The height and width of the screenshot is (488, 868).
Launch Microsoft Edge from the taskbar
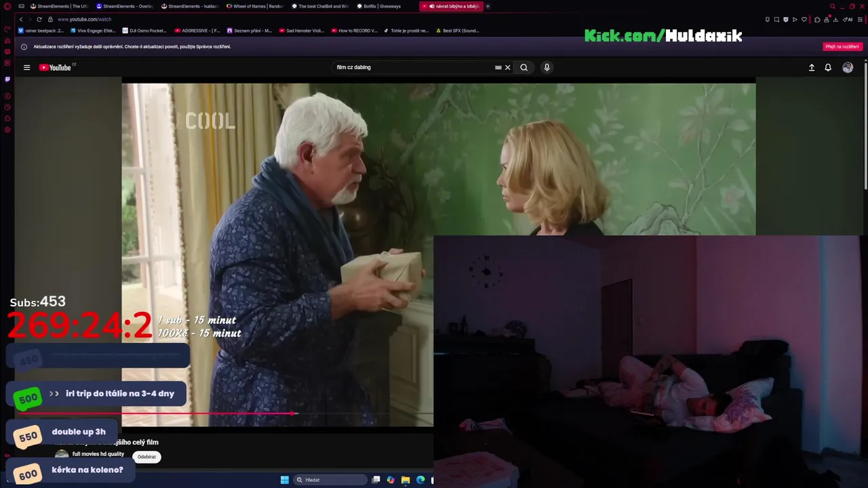pyautogui.click(x=420, y=480)
